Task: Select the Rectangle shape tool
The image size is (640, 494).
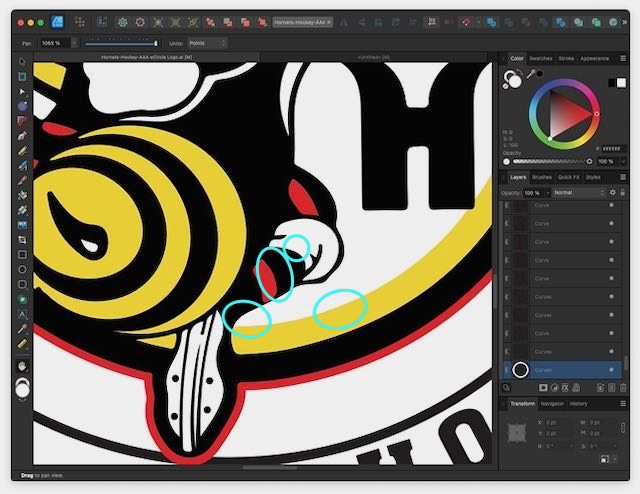Action: click(22, 254)
